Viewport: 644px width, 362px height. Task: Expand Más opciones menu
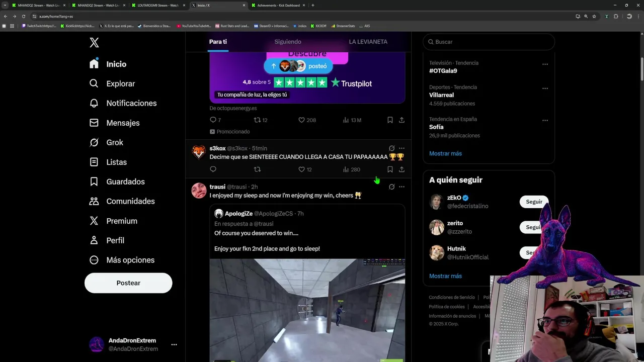[x=122, y=260]
